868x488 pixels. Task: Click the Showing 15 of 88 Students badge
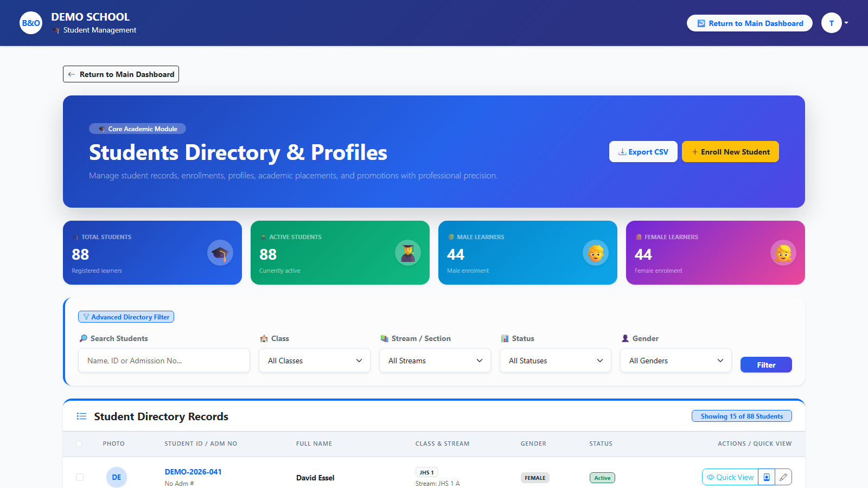[x=742, y=416]
